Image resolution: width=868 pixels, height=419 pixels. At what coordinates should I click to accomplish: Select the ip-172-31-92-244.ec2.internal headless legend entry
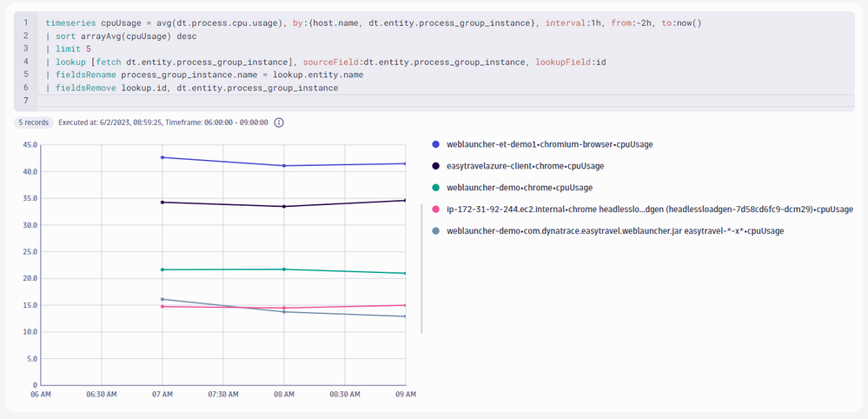tap(649, 209)
